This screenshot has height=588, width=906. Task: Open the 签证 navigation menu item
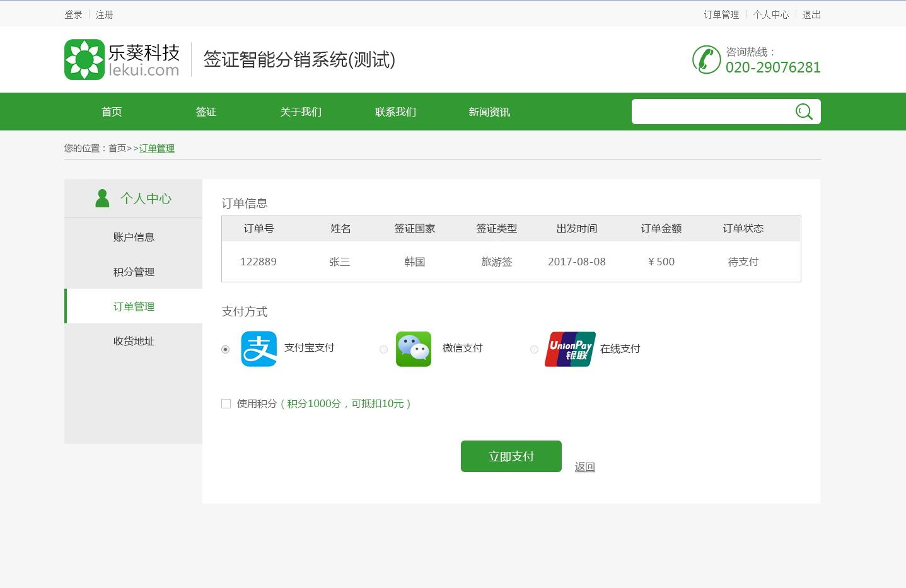coord(206,112)
